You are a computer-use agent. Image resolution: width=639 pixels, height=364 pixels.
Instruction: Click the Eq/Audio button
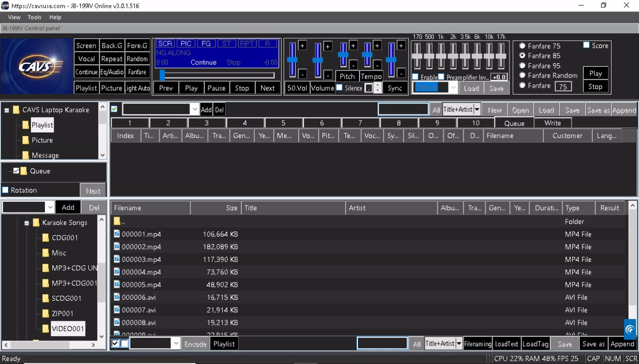pos(112,72)
